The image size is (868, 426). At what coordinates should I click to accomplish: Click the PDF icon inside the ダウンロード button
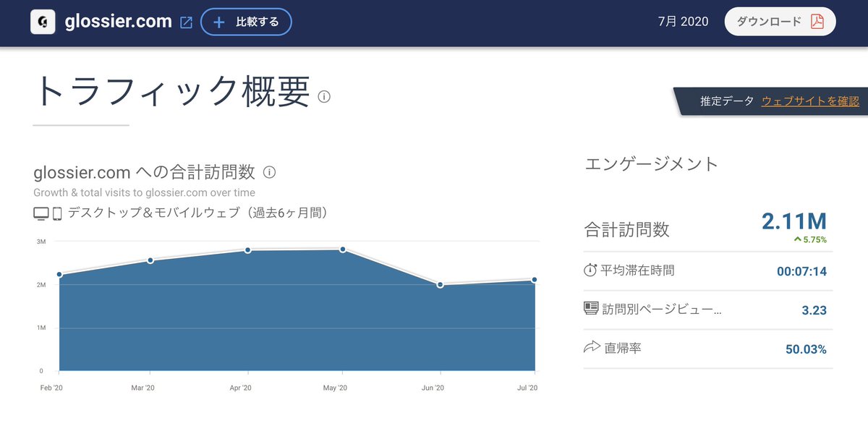tap(816, 22)
